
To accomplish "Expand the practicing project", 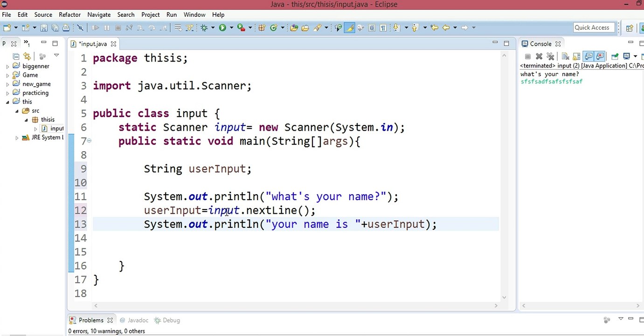I will pos(7,93).
